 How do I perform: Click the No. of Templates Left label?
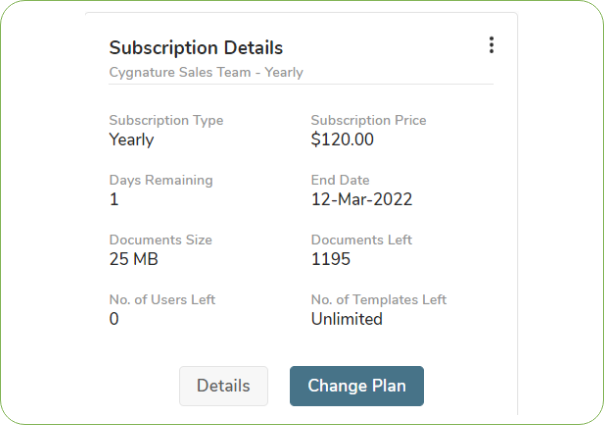pyautogui.click(x=378, y=300)
